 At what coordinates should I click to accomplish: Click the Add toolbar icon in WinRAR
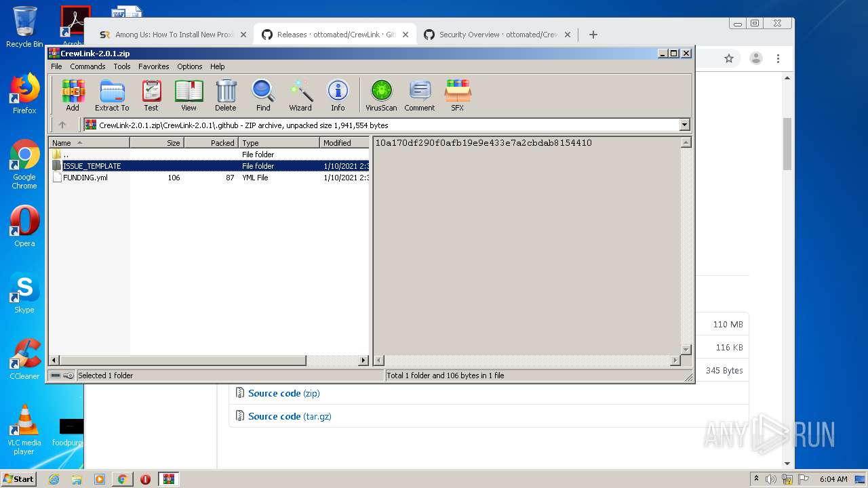(73, 96)
